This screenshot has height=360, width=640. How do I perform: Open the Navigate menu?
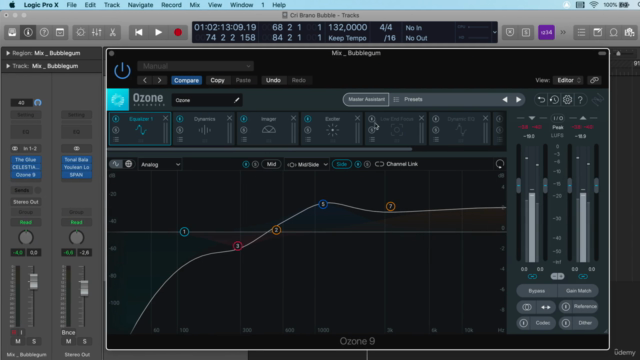coord(140,5)
